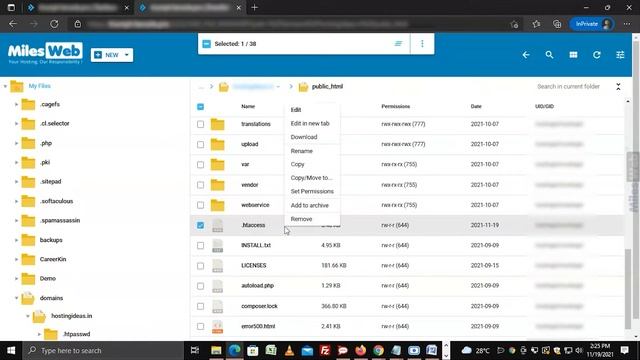Check the composer.lock checkbox
The height and width of the screenshot is (360, 640).
coord(200,306)
